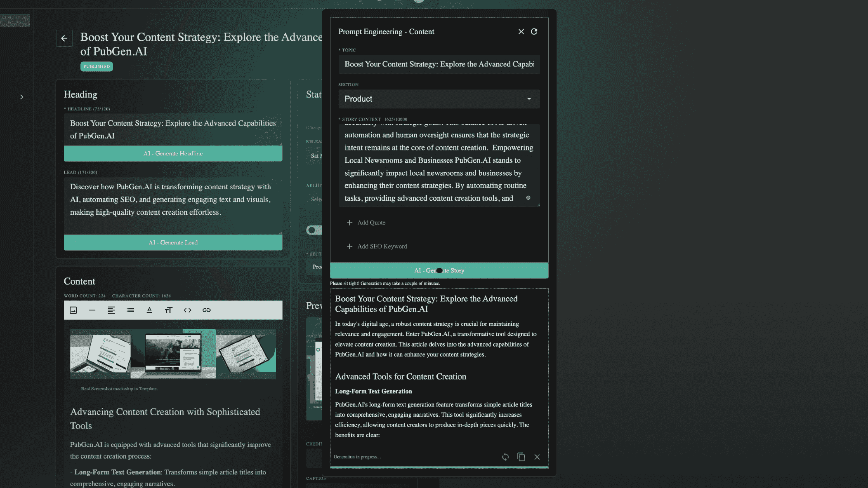Click the text alignment icon in toolbar
The height and width of the screenshot is (488, 868).
tap(111, 310)
